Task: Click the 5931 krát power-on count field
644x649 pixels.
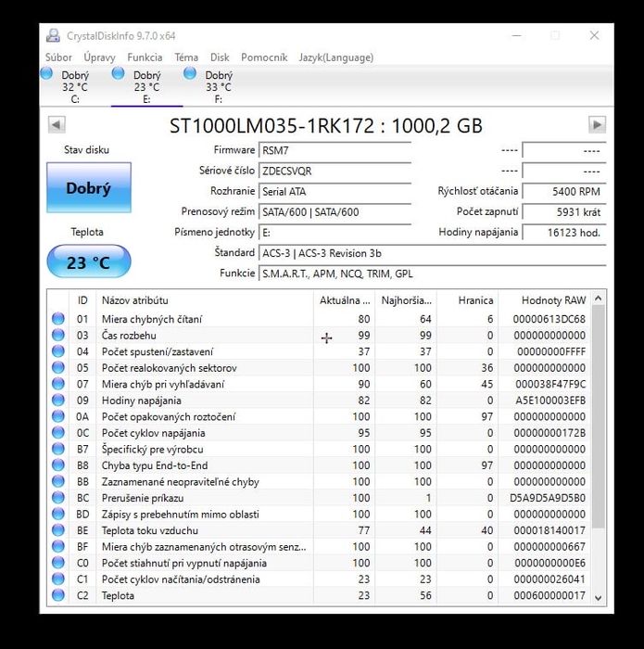Action: pos(564,212)
